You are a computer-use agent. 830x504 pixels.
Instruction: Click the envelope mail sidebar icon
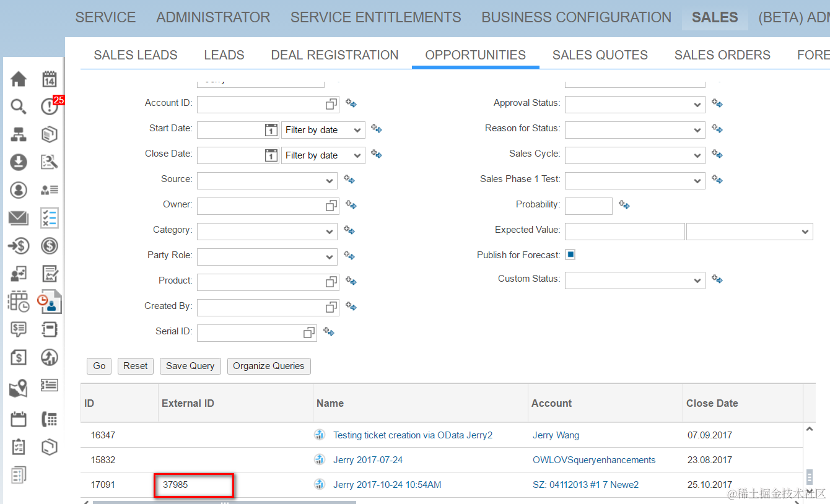tap(19, 218)
